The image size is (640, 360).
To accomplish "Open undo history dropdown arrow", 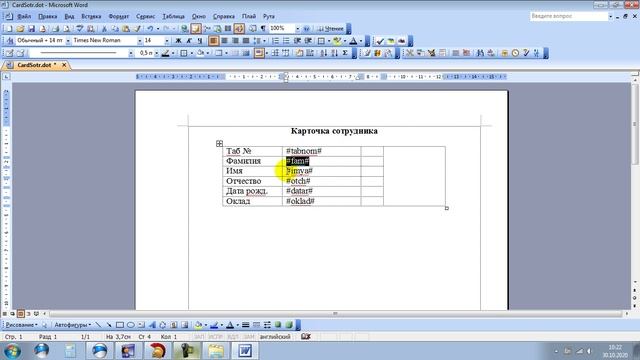I will point(158,29).
